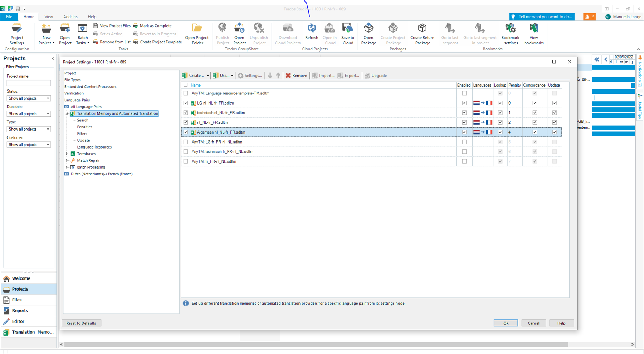Viewport: 644px width, 354px height.
Task: Select Language Resources tree item
Action: pos(94,147)
